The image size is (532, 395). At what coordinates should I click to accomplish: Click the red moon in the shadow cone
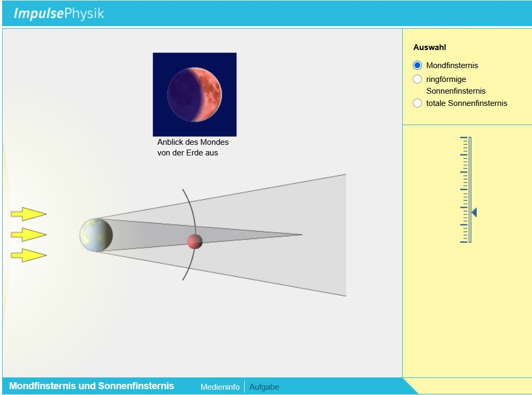pyautogui.click(x=195, y=241)
